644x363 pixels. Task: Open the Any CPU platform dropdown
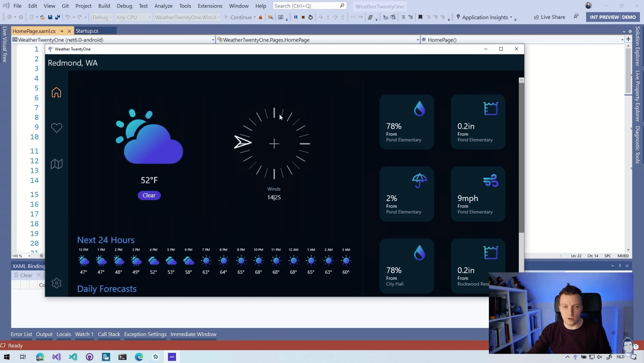(133, 17)
